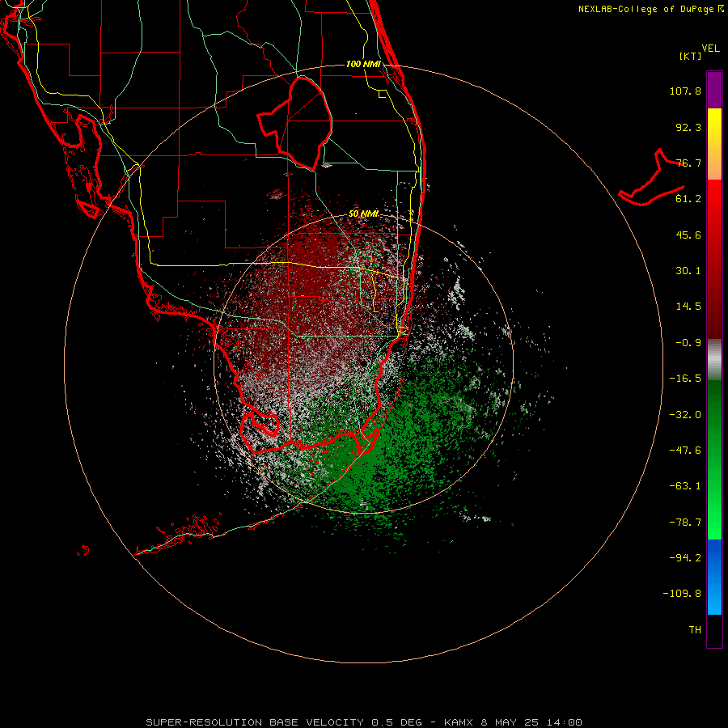Click the purple color segment of velocity scale
The height and width of the screenshot is (728, 728).
point(714,90)
